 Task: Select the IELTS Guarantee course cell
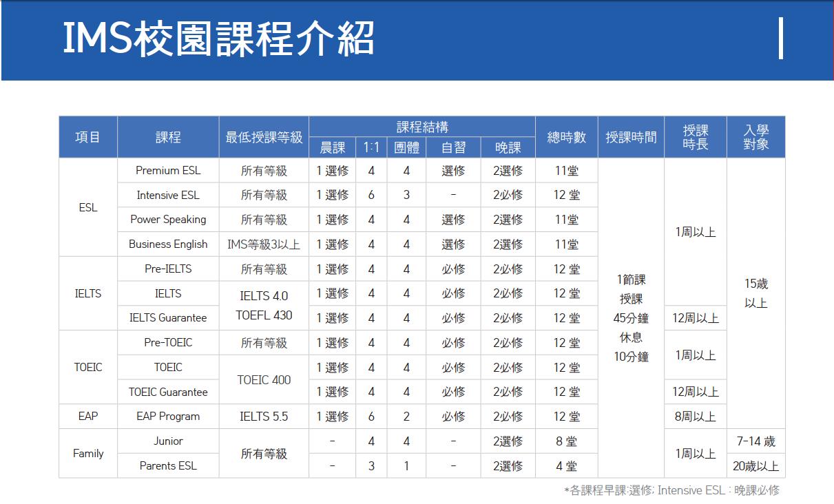click(x=168, y=318)
